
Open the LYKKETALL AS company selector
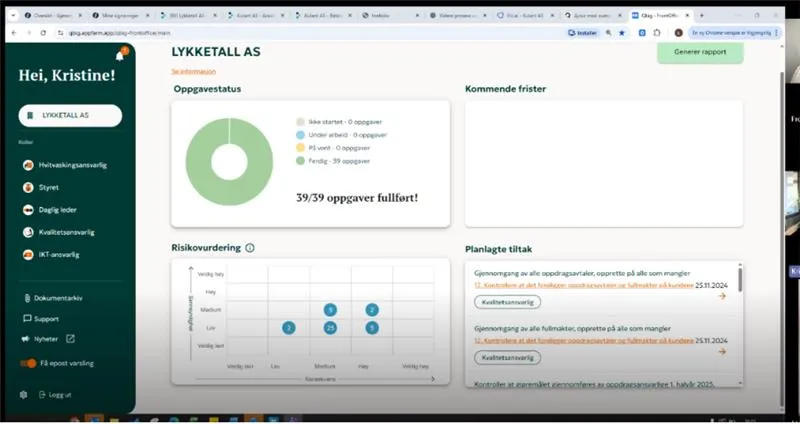coord(70,115)
